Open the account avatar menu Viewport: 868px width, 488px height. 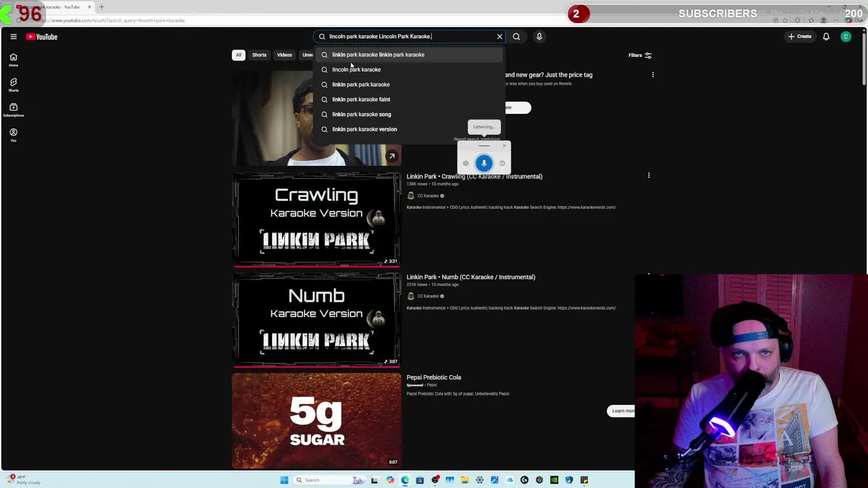point(846,37)
